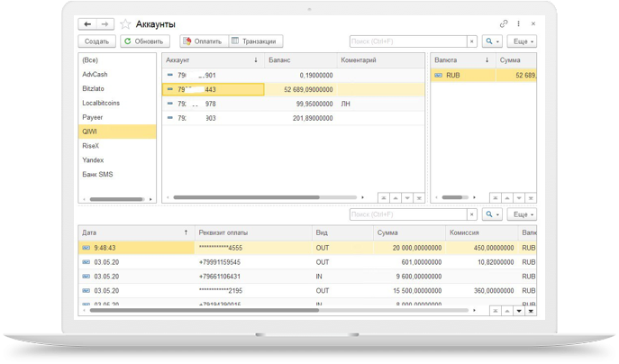Select the (Все) filter
This screenshot has width=619, height=364.
(117, 60)
